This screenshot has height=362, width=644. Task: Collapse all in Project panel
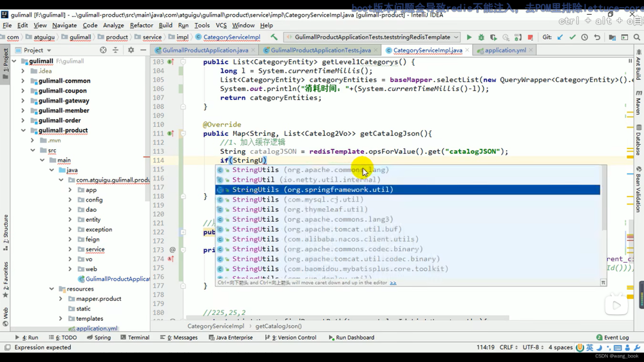[x=115, y=50]
